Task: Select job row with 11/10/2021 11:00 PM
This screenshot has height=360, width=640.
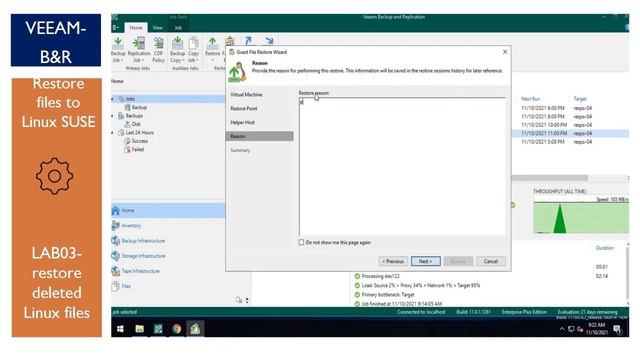Action: click(570, 133)
